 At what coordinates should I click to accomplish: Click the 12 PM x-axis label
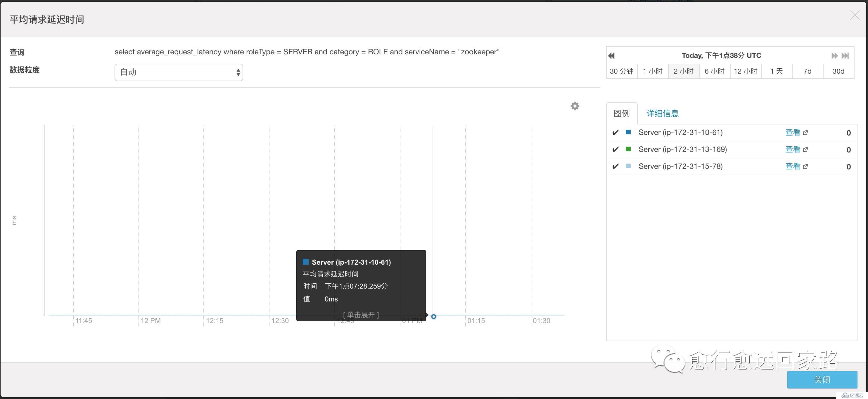151,321
